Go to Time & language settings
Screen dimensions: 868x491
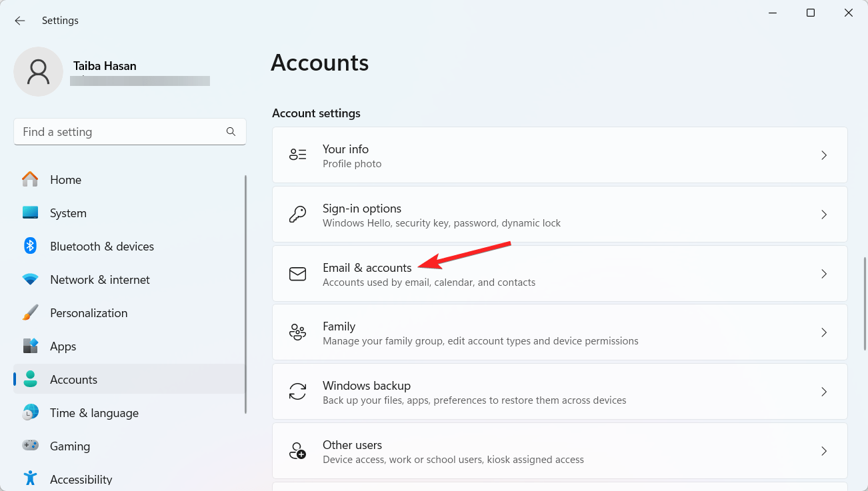(94, 413)
